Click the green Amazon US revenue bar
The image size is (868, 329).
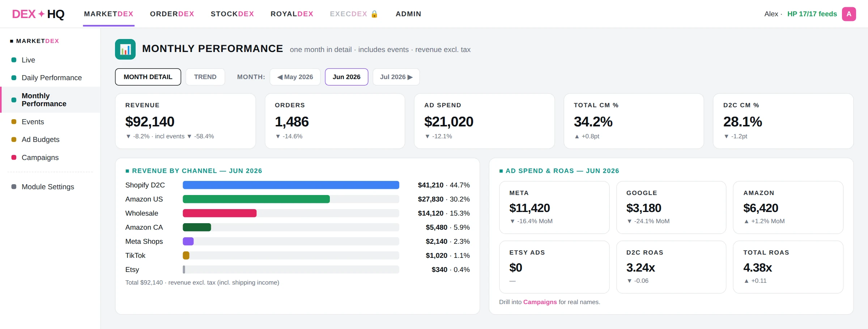[x=256, y=199]
